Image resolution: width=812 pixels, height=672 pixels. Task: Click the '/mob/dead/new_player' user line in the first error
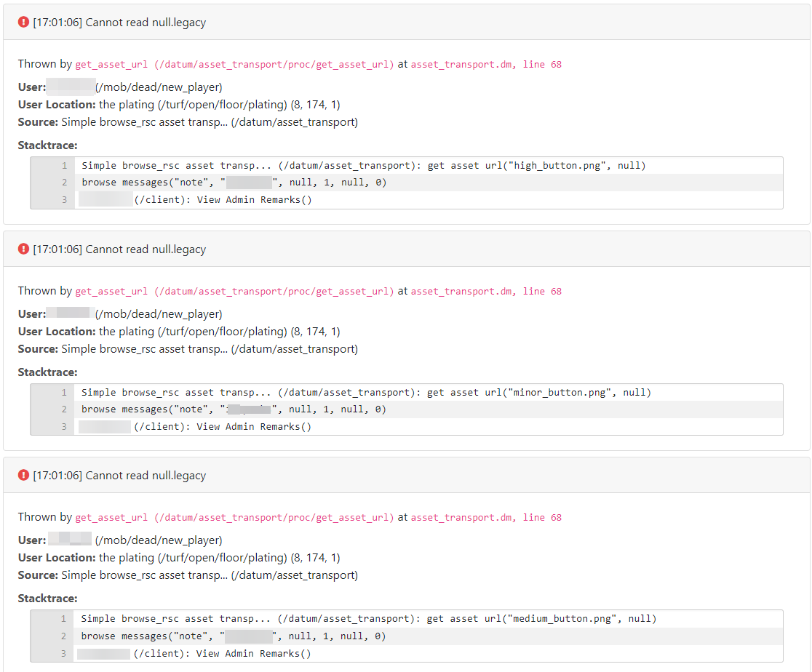120,87
